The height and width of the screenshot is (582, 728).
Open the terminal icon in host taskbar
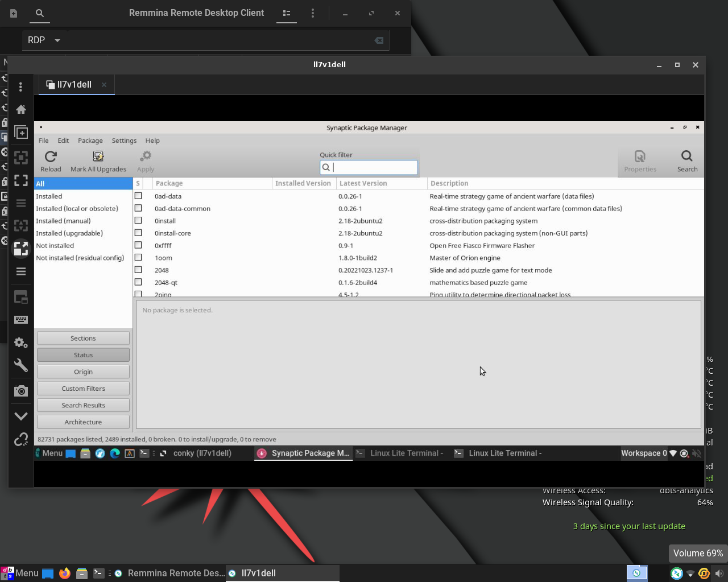click(98, 573)
